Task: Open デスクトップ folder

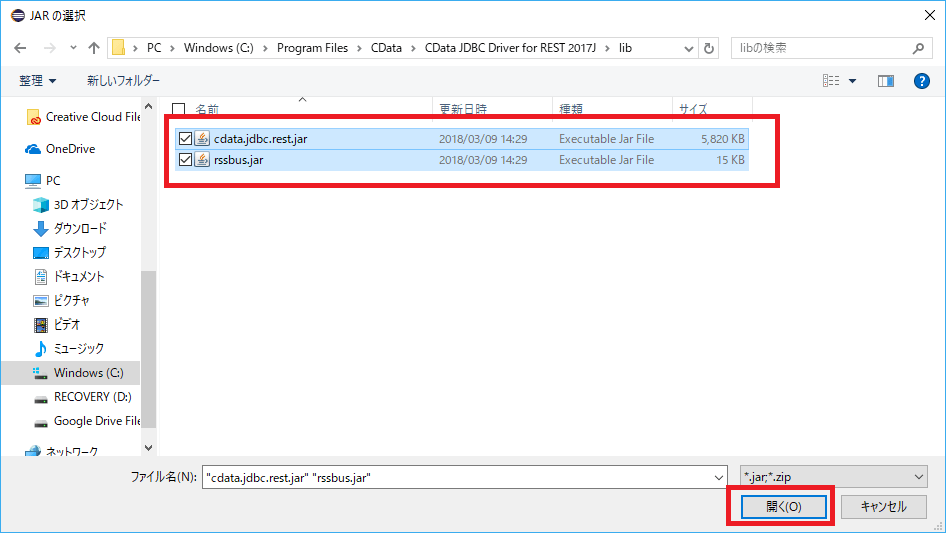Action: pos(69,252)
